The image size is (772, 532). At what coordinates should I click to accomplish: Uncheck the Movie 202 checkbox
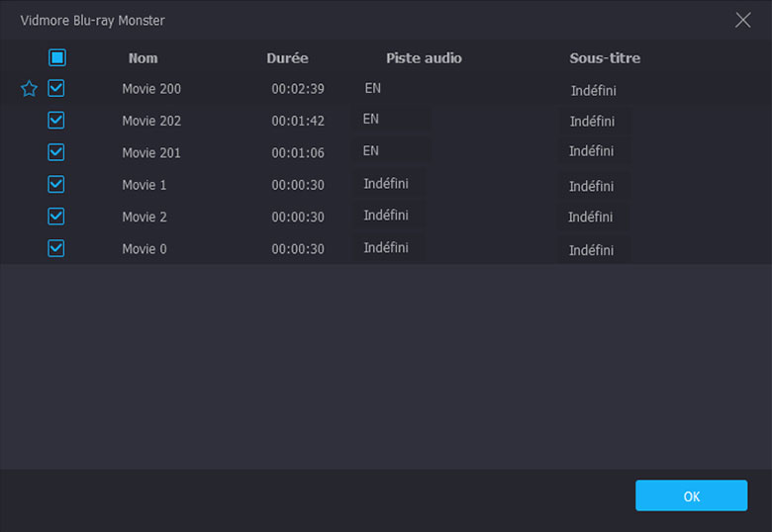(56, 121)
